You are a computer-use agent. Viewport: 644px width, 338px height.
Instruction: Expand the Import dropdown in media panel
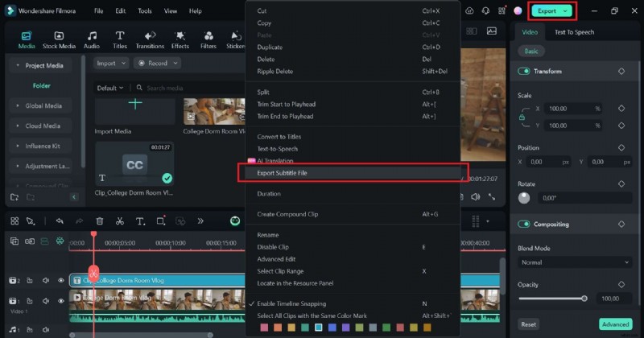110,63
